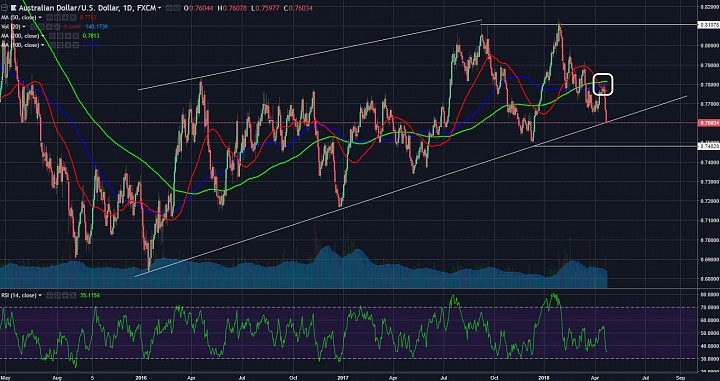The image size is (720, 381).
Task: Open format settings icon for MA (200, close)
Action: pos(60,36)
